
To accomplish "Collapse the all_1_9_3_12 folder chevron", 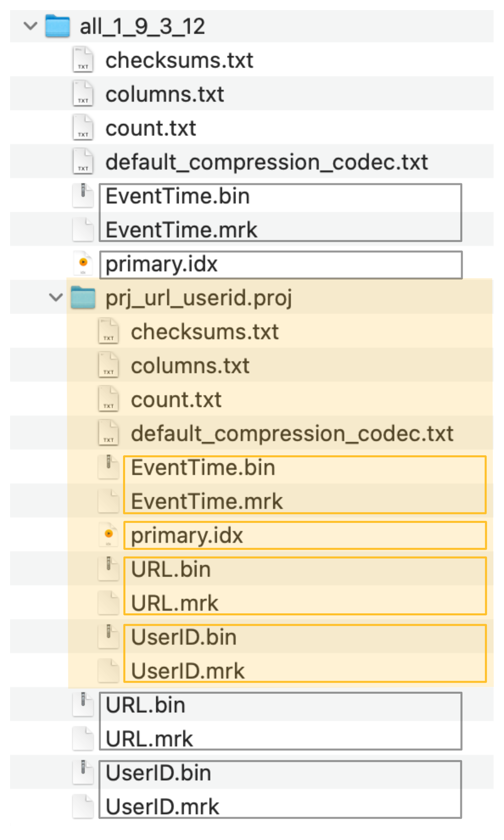I will [30, 26].
